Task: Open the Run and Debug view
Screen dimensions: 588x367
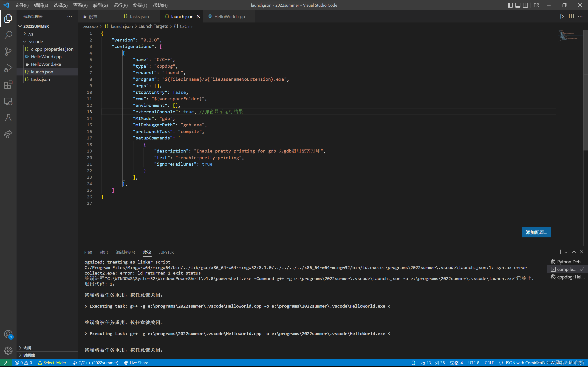Action: (x=8, y=68)
